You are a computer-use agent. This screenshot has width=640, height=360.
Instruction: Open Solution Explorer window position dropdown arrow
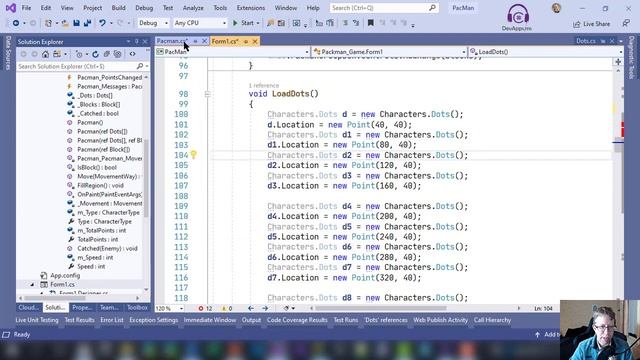[x=129, y=42]
